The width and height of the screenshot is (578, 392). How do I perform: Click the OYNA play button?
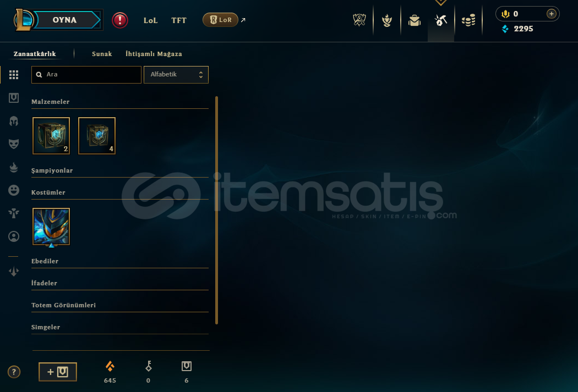(65, 20)
